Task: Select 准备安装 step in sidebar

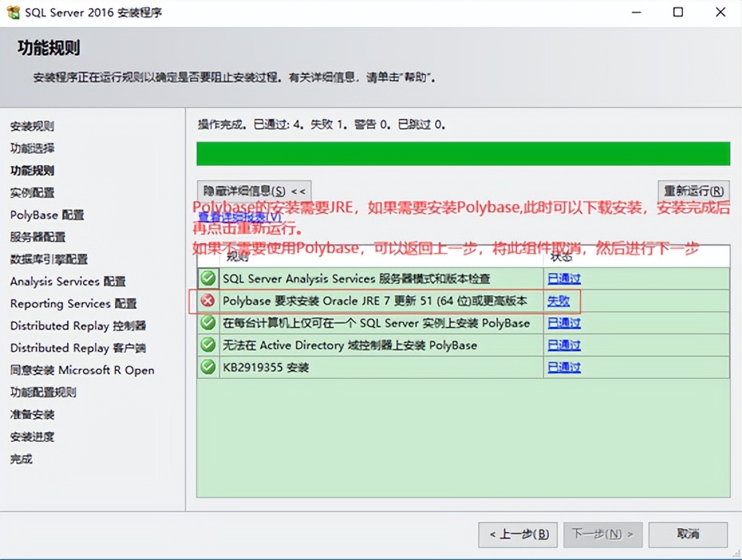Action: tap(31, 414)
